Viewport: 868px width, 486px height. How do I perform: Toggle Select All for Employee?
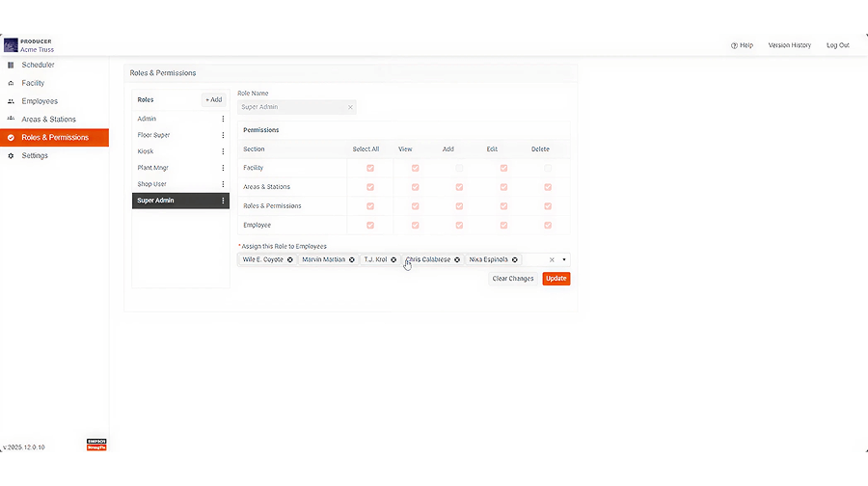(369, 226)
